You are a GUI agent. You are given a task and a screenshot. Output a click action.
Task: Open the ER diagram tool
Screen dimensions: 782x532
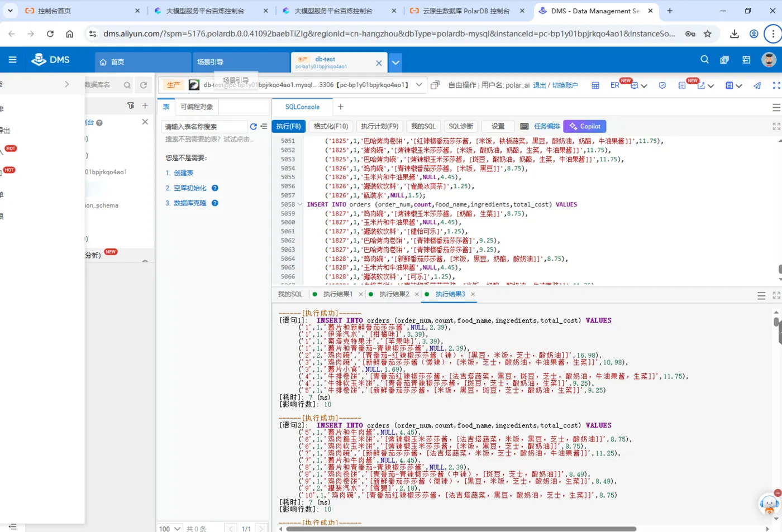coord(615,85)
